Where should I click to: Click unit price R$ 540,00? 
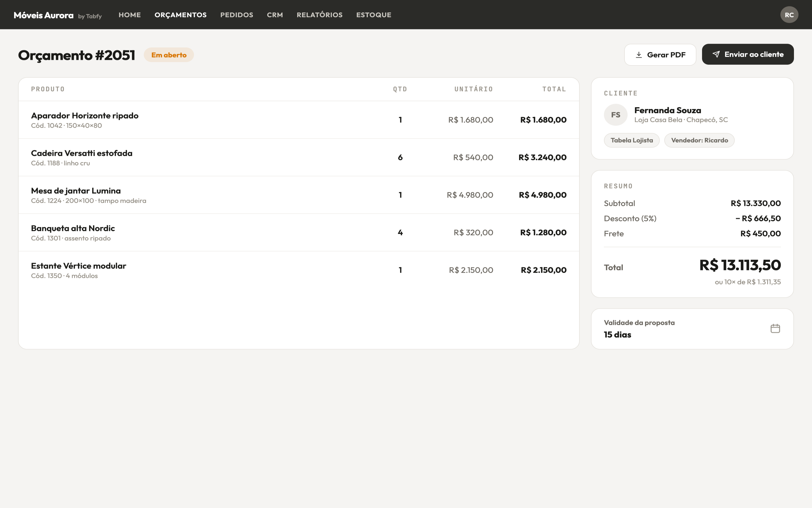[x=473, y=157]
